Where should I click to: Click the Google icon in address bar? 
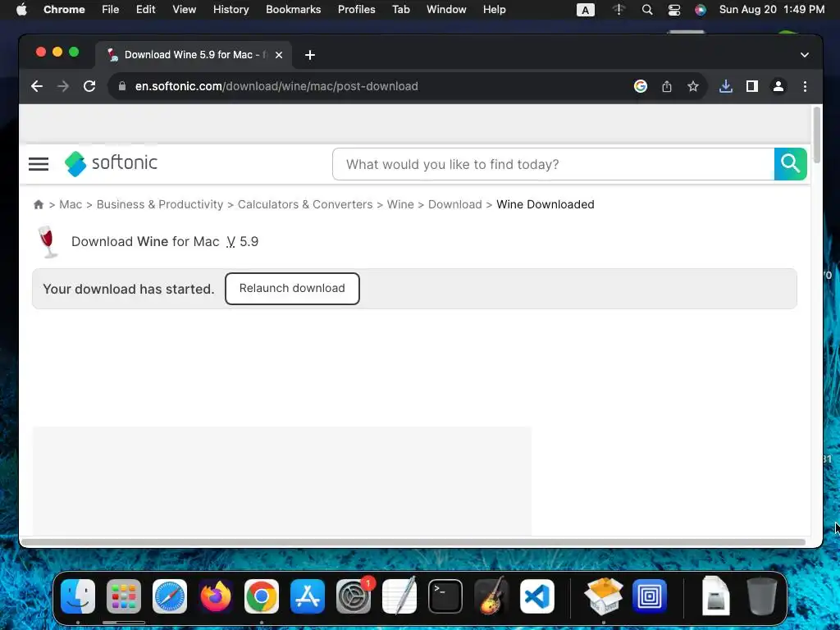640,86
